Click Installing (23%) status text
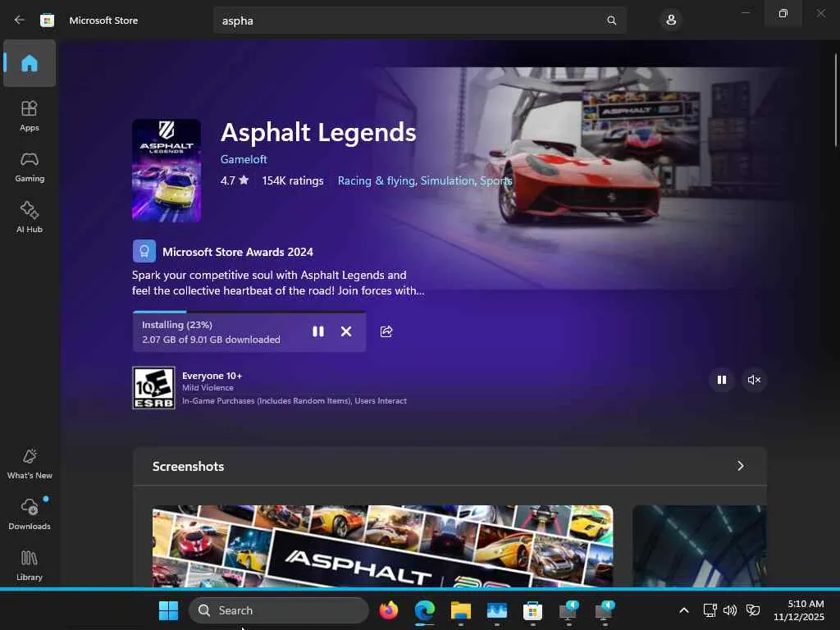 (x=177, y=325)
